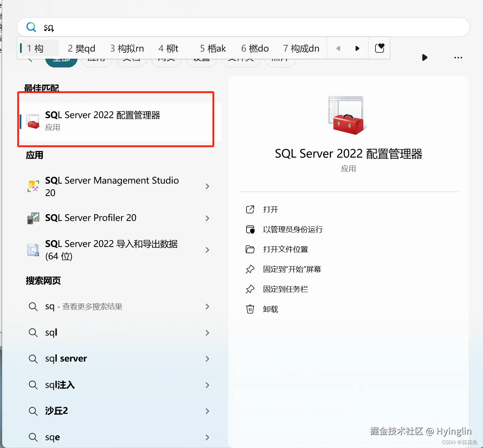
Task: Click shield icon beside 以管理员身份运行
Action: (250, 229)
